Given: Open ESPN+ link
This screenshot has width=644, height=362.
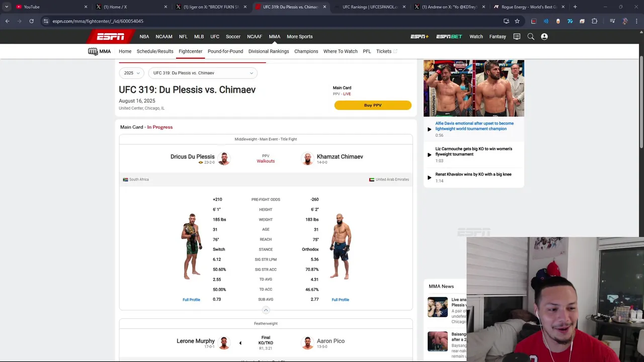Looking at the screenshot, I should click(420, 37).
